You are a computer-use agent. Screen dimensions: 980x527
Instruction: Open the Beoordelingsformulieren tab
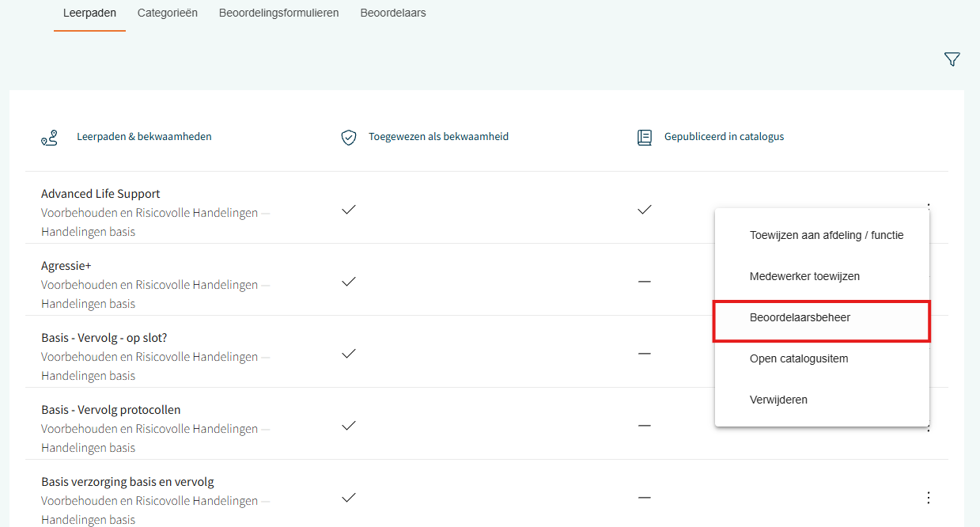[278, 13]
